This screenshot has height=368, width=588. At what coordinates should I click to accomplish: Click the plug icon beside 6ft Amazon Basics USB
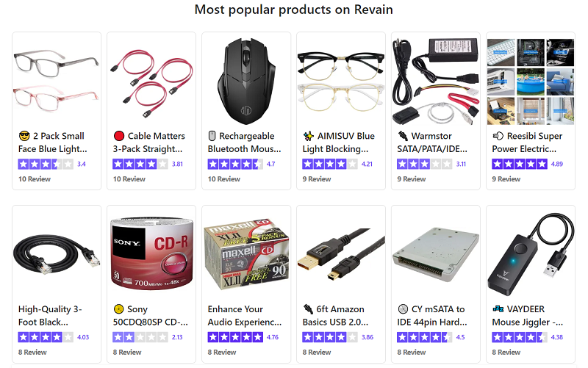[308, 309]
